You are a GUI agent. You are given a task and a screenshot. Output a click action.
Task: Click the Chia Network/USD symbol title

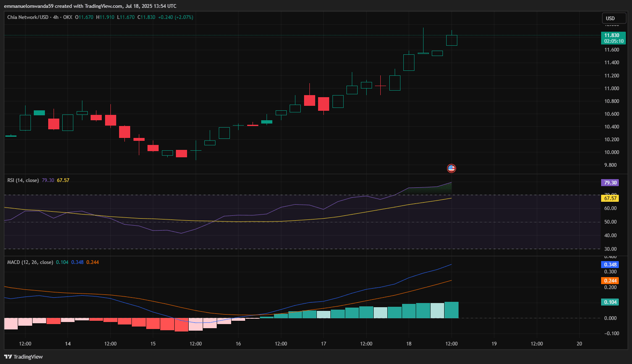(28, 17)
